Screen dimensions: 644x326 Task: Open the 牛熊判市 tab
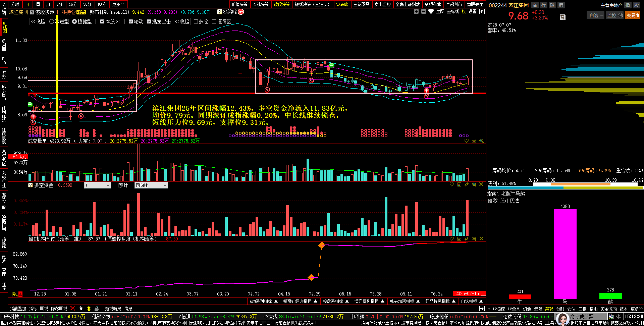tap(454, 4)
